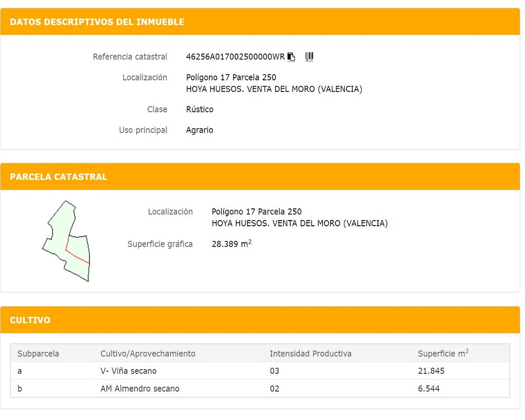Open the parcel map thumbnail
525x420 pixels.
[x=66, y=241]
